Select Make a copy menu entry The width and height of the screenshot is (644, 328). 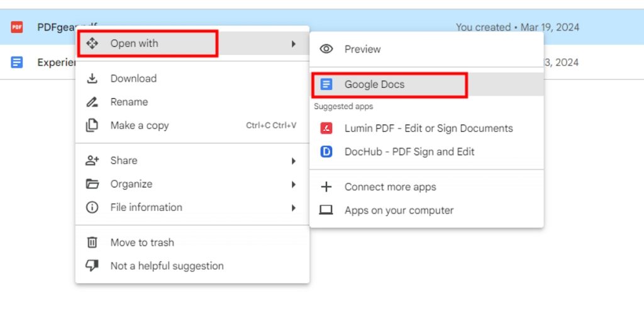192,125
